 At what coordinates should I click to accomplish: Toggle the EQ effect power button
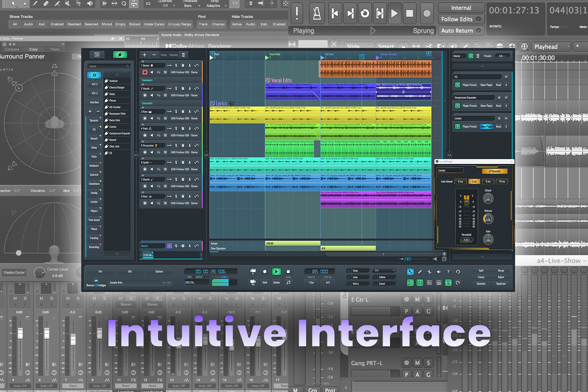tap(457, 85)
